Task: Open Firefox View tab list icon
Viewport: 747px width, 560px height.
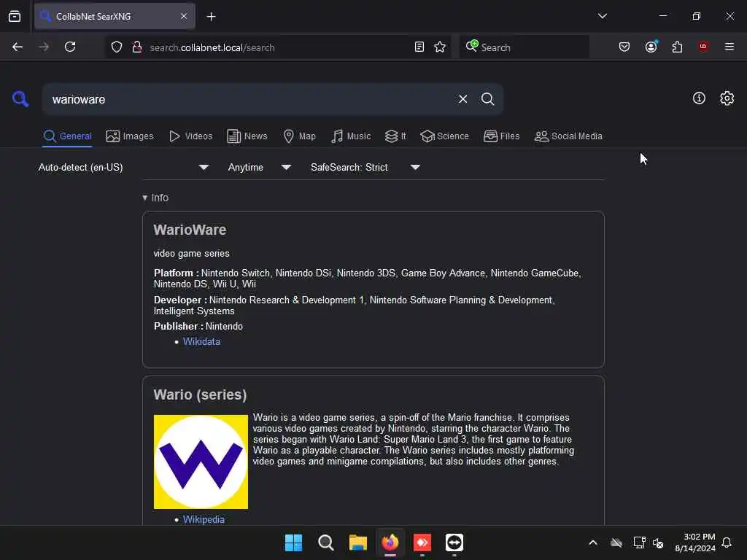Action: point(15,16)
